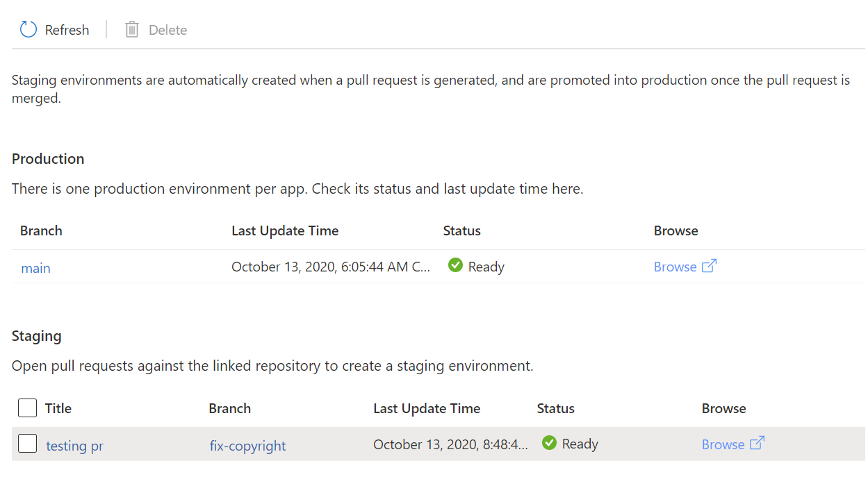This screenshot has width=868, height=486.
Task: Click the circular arrow next to Refresh label
Action: (x=27, y=29)
